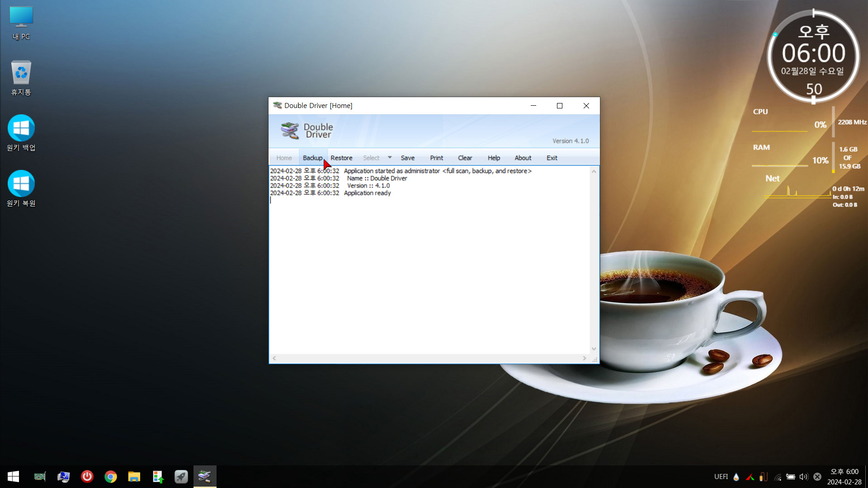
Task: Click the taskbar clock showing 오후 6:00
Action: tap(844, 477)
